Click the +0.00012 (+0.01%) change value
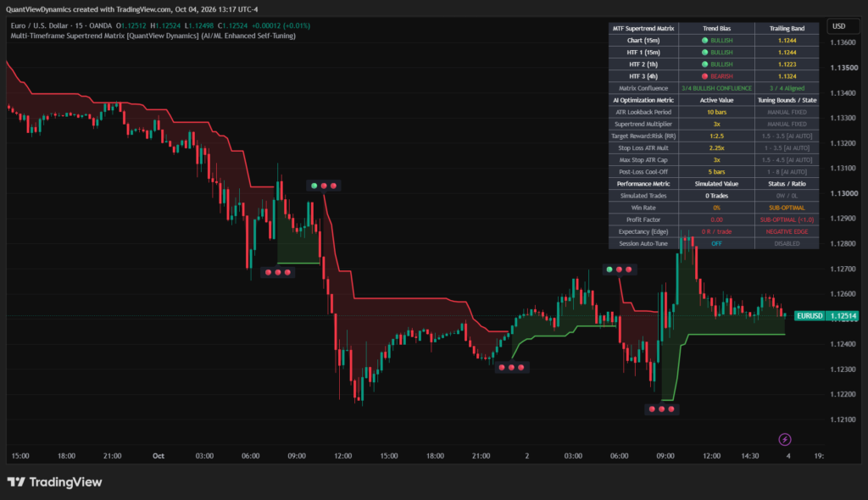868x500 pixels. point(281,25)
